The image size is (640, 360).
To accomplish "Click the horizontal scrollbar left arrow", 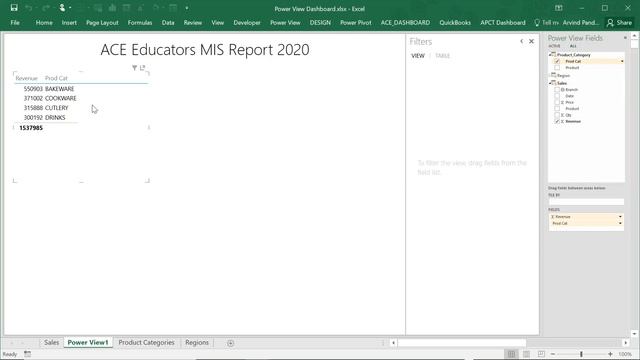I will [x=393, y=343].
